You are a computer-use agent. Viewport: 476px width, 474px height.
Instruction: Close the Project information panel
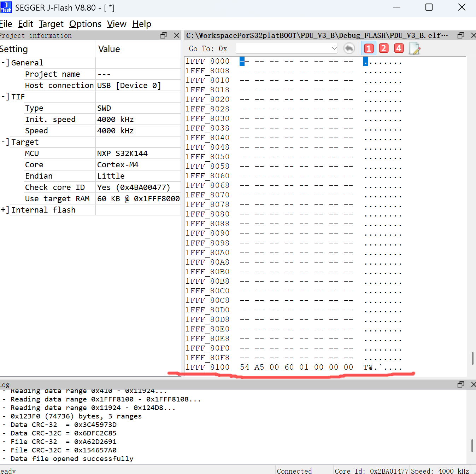[177, 35]
